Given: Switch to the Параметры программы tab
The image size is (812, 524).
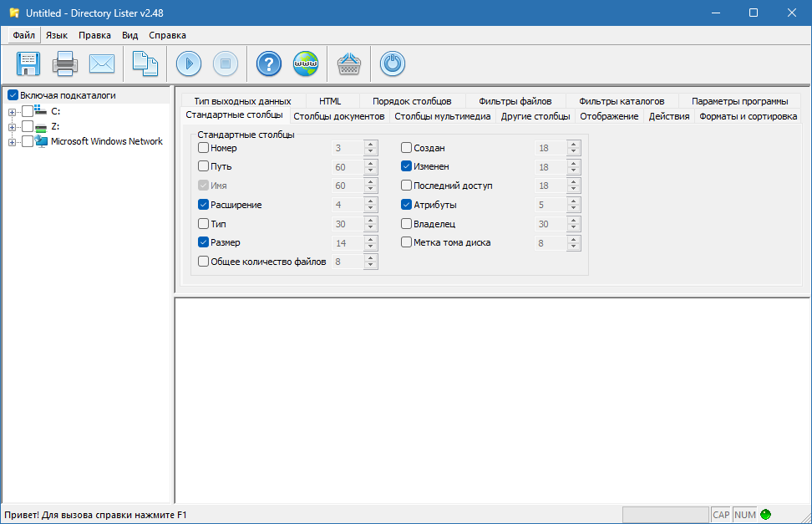Looking at the screenshot, I should 739,101.
